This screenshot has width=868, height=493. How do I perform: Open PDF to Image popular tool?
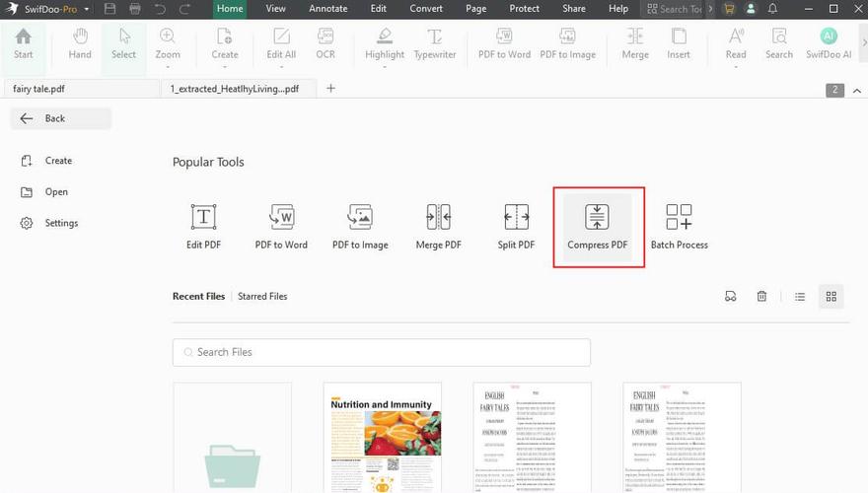(x=360, y=227)
